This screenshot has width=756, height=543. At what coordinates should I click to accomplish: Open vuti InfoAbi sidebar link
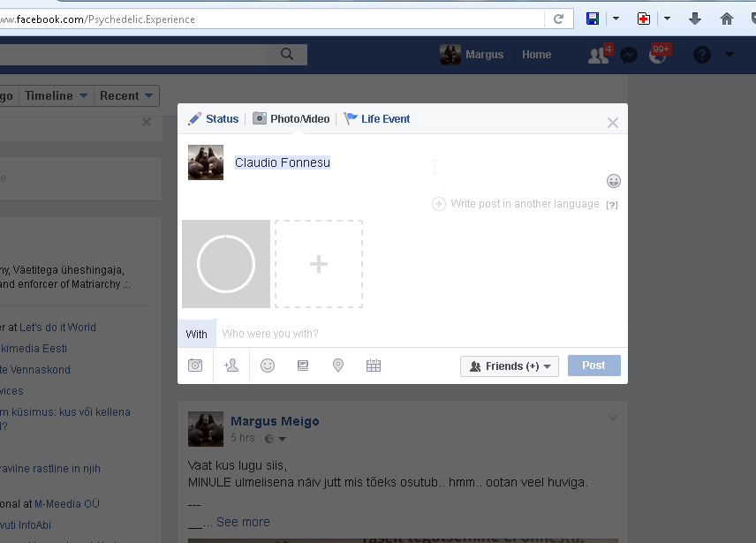pyautogui.click(x=26, y=524)
